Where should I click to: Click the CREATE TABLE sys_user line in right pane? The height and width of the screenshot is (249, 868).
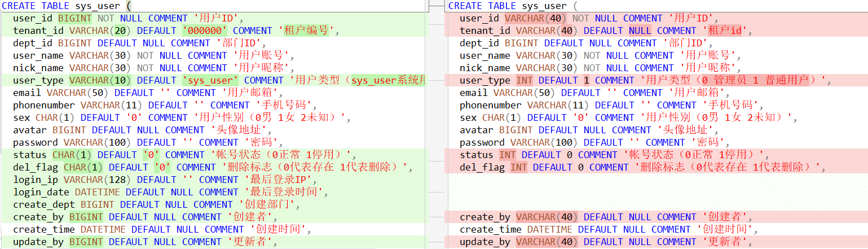pos(513,6)
